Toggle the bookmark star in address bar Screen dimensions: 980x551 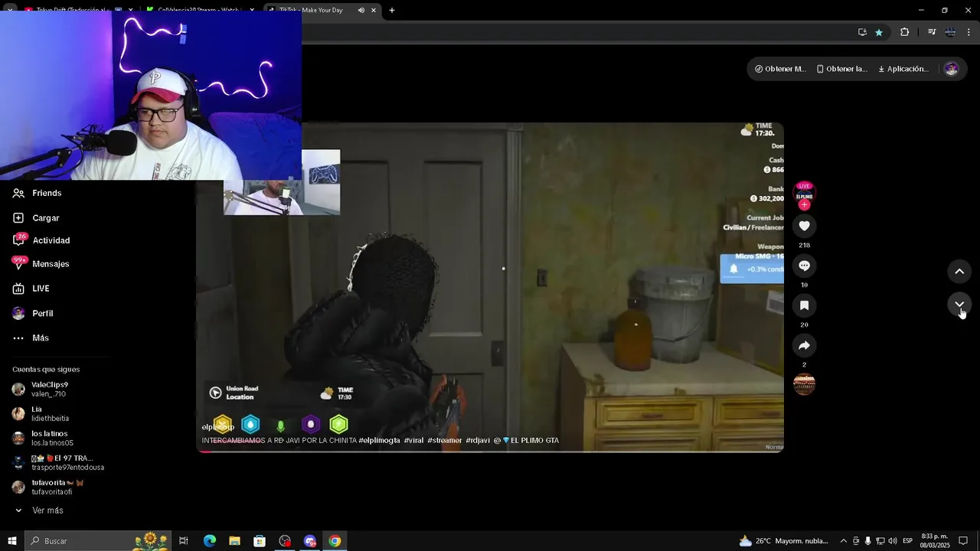coord(879,32)
